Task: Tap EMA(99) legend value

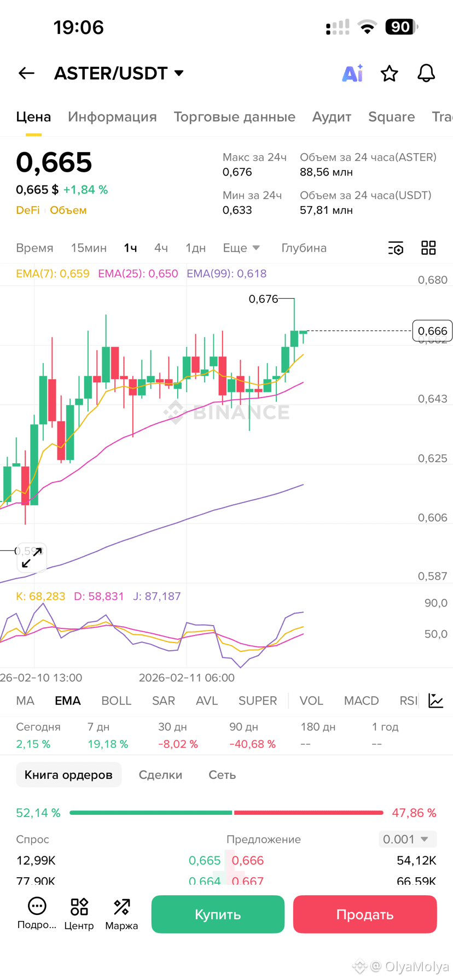Action: click(226, 273)
